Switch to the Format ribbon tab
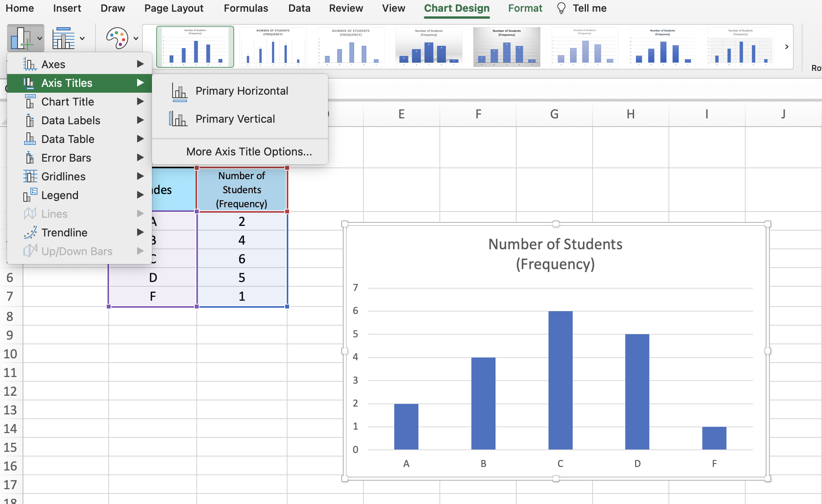 point(525,8)
